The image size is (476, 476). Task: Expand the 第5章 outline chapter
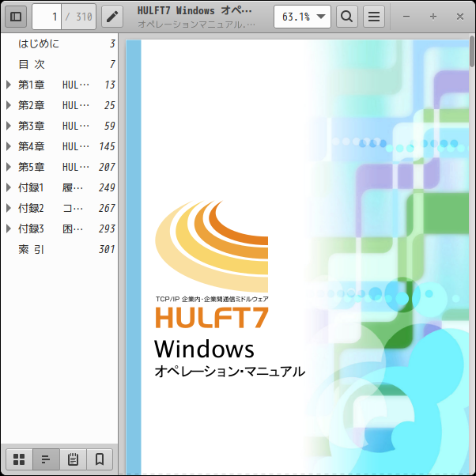click(x=9, y=167)
